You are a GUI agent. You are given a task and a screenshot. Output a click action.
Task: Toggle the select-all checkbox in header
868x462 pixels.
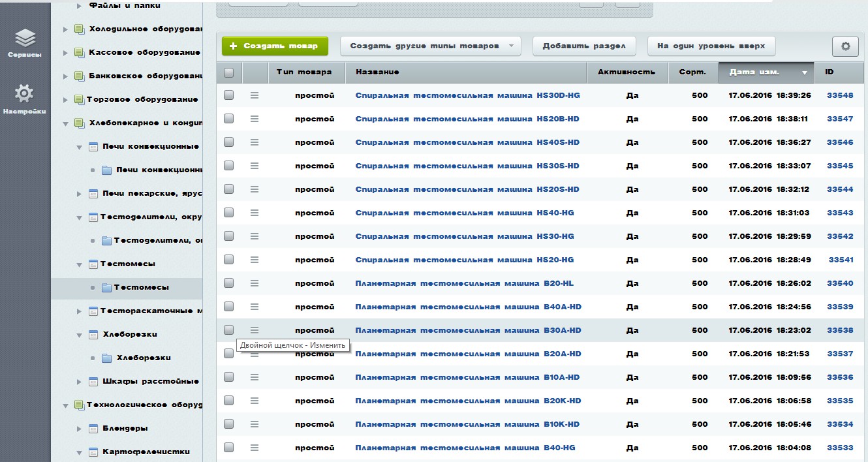tap(228, 72)
